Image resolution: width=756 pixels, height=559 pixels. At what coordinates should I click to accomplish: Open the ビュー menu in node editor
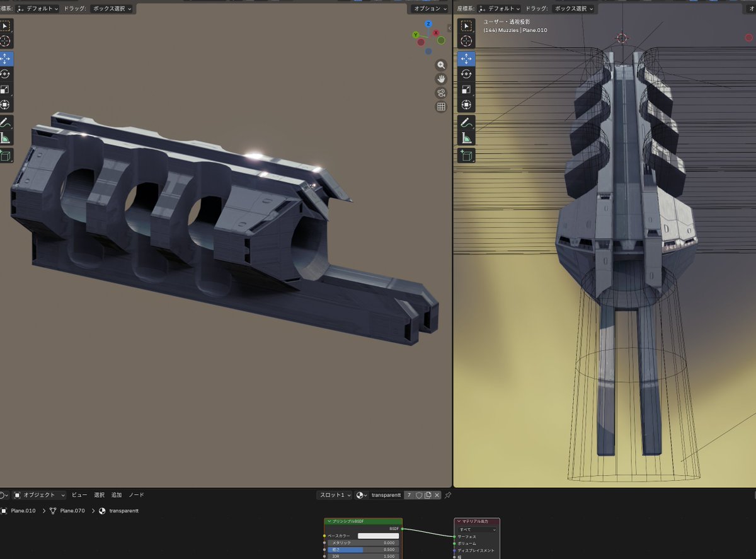(79, 495)
